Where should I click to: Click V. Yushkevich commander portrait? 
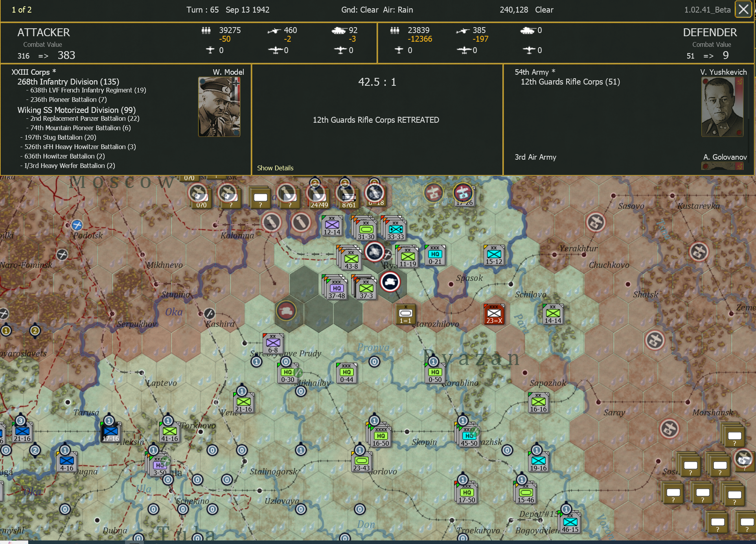(x=722, y=107)
